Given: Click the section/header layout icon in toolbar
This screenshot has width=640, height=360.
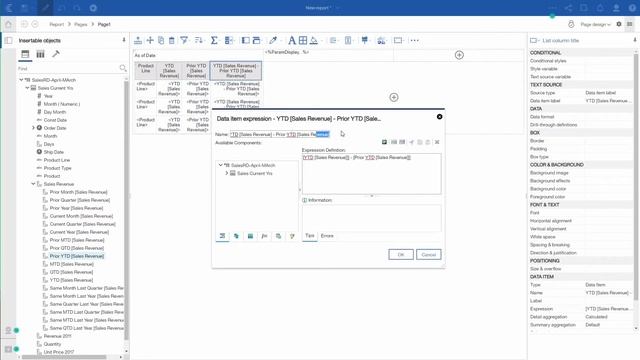Looking at the screenshot, I should (256, 40).
